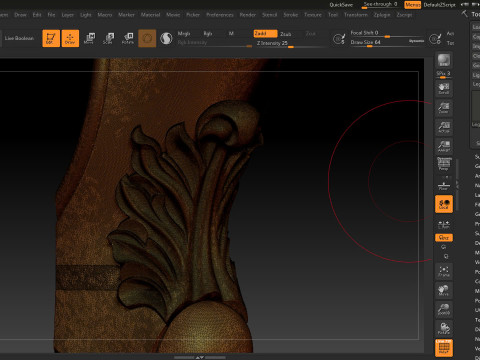Open the Zplugin menu
This screenshot has height=360, width=480.
382,15
